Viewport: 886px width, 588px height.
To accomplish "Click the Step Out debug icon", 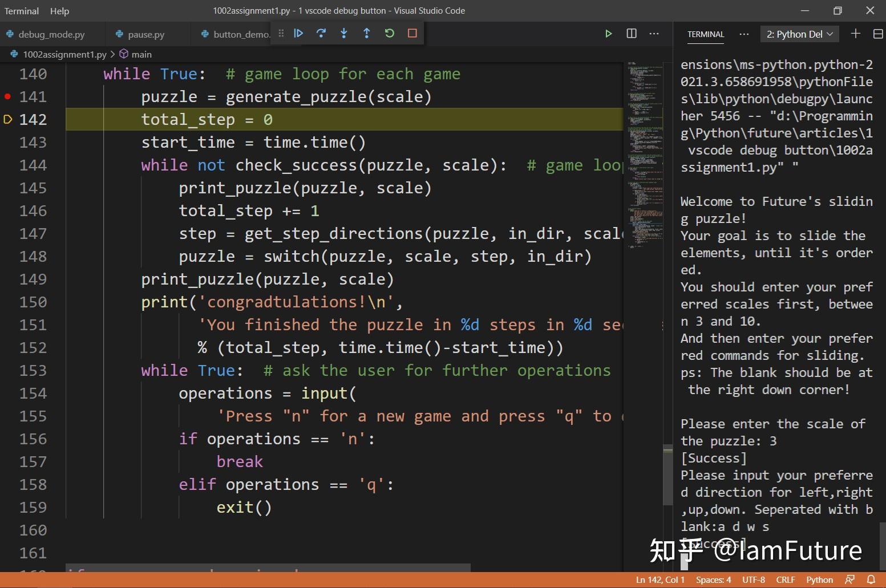I will coord(367,33).
